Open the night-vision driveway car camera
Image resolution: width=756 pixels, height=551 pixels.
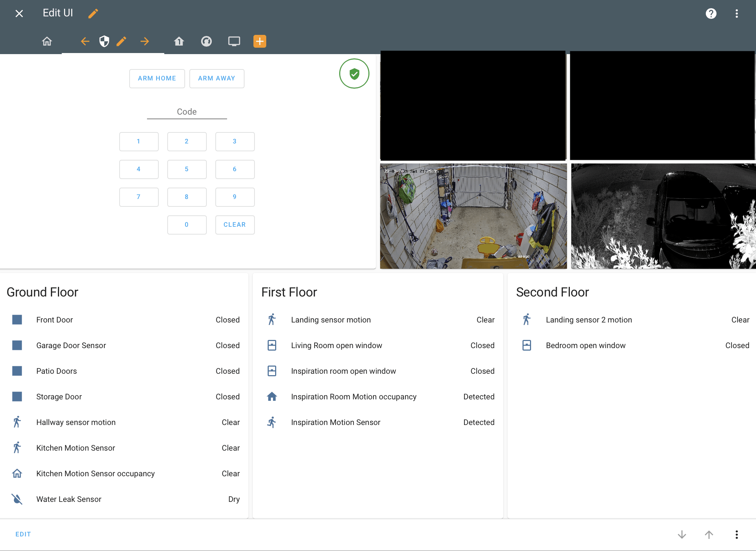point(663,216)
